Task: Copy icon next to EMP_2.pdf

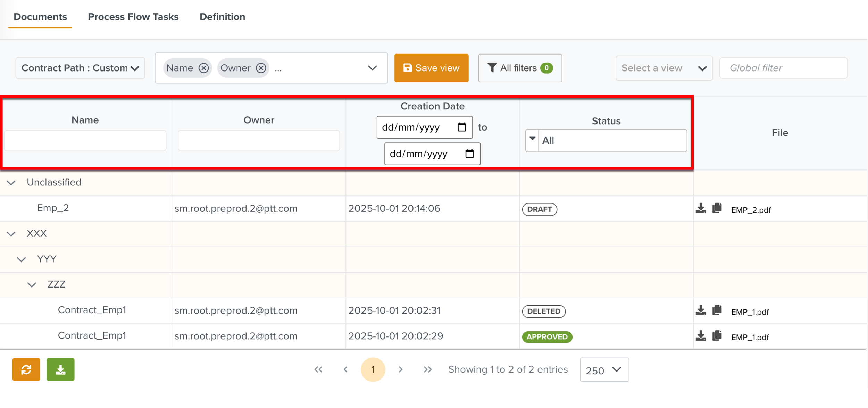Action: pyautogui.click(x=717, y=208)
